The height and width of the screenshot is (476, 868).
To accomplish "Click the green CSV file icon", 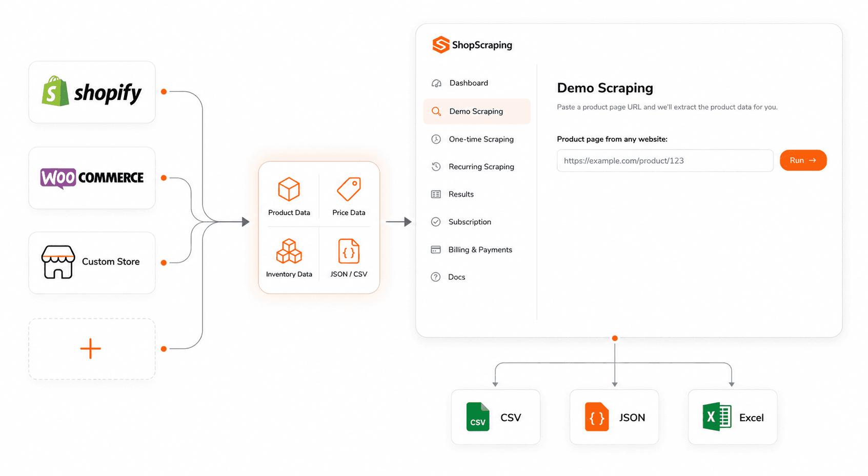I will coord(478,417).
